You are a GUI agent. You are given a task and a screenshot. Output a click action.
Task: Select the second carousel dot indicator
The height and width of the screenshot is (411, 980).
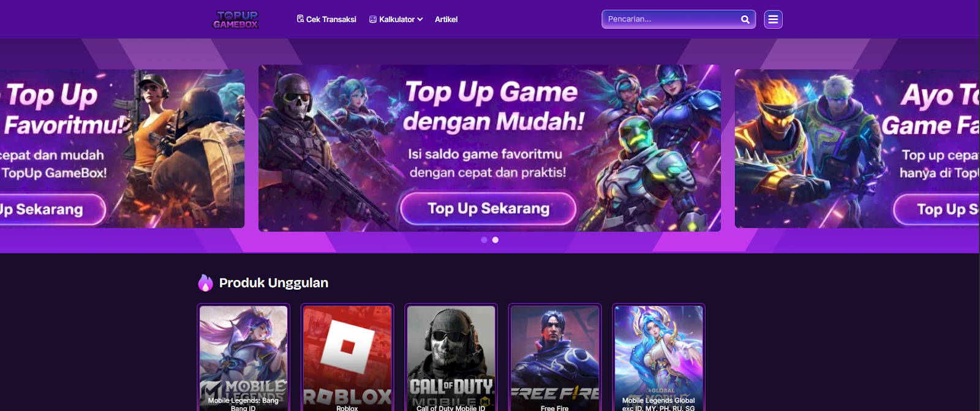point(496,240)
